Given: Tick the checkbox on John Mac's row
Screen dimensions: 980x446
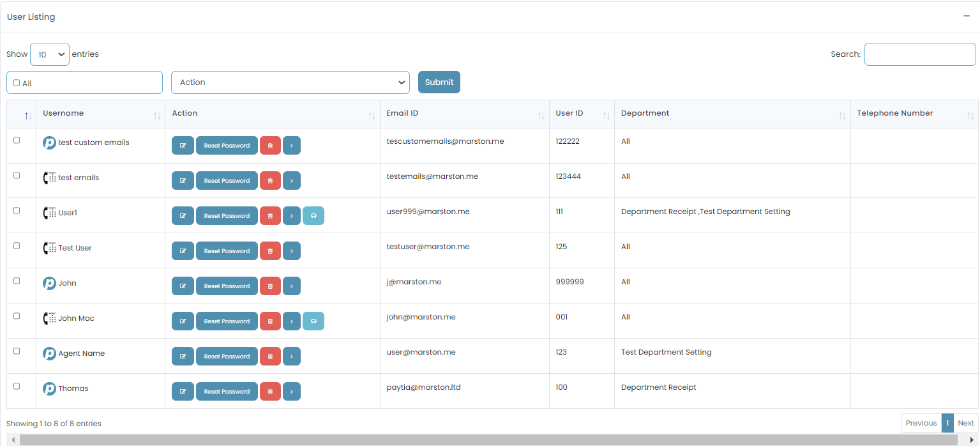Looking at the screenshot, I should pyautogui.click(x=16, y=315).
